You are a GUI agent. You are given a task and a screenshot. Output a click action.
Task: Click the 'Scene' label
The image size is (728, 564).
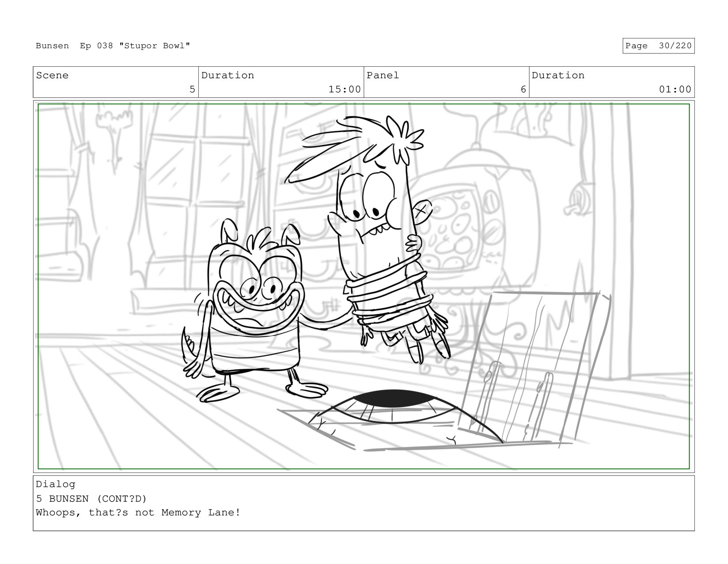[x=52, y=75]
